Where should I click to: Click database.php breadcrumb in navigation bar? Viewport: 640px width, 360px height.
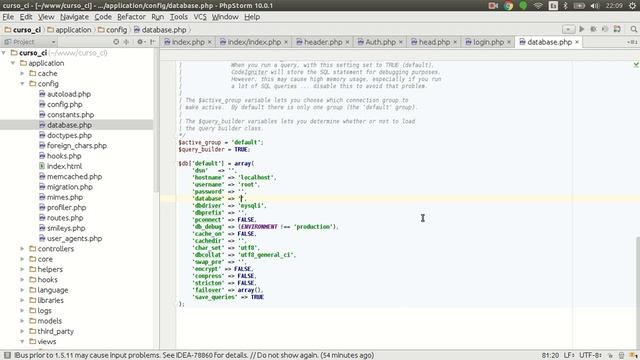click(160, 30)
